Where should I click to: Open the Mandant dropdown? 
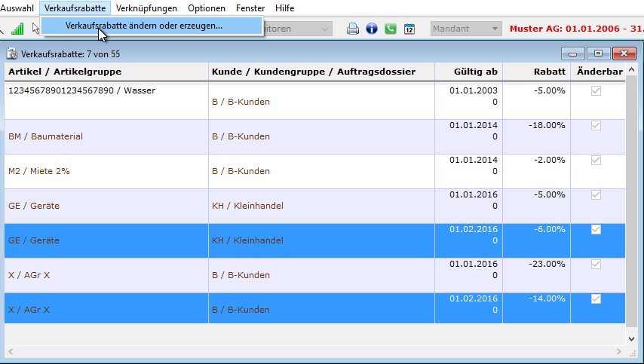click(x=466, y=29)
